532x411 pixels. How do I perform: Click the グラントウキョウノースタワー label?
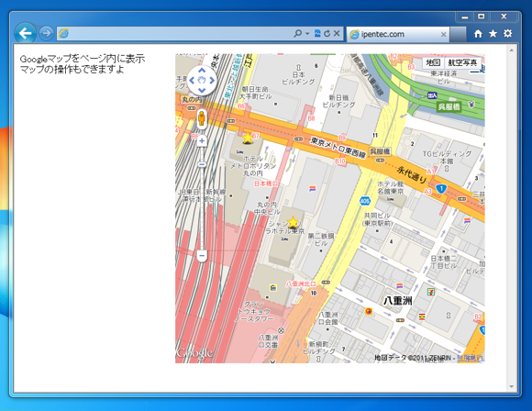[254, 312]
